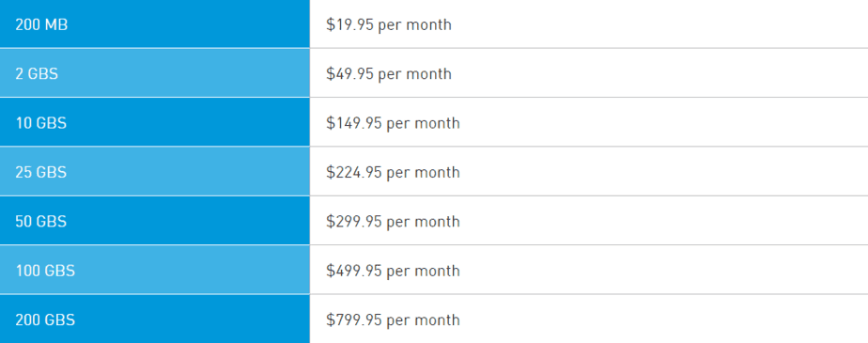This screenshot has height=343, width=868.
Task: Click "per month" text in 200 GBS row
Action: point(423,320)
